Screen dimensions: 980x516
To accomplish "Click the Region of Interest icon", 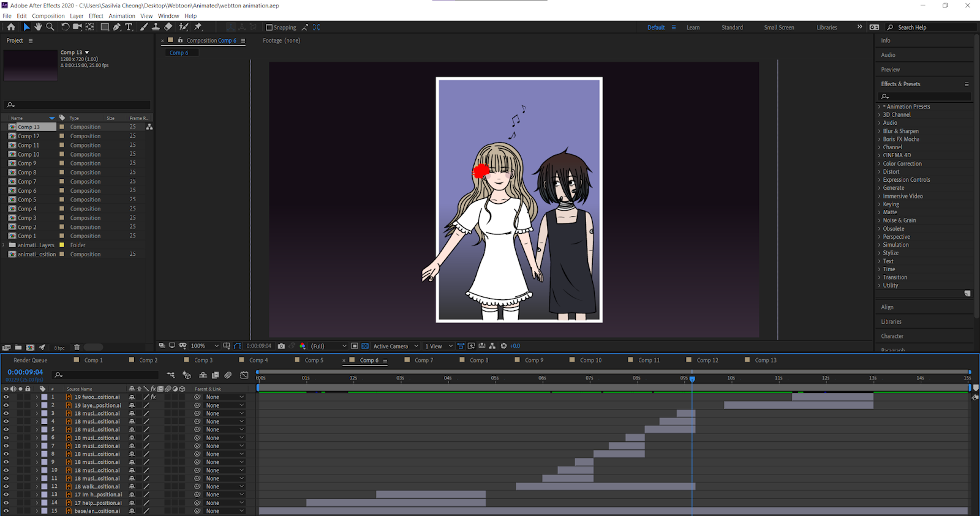I will click(x=355, y=346).
